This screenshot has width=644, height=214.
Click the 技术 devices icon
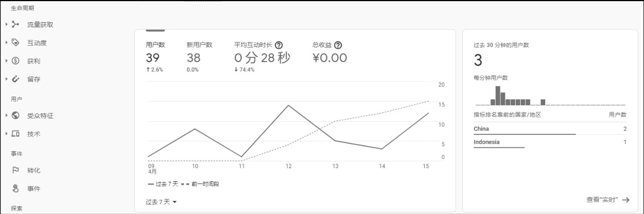click(16, 134)
